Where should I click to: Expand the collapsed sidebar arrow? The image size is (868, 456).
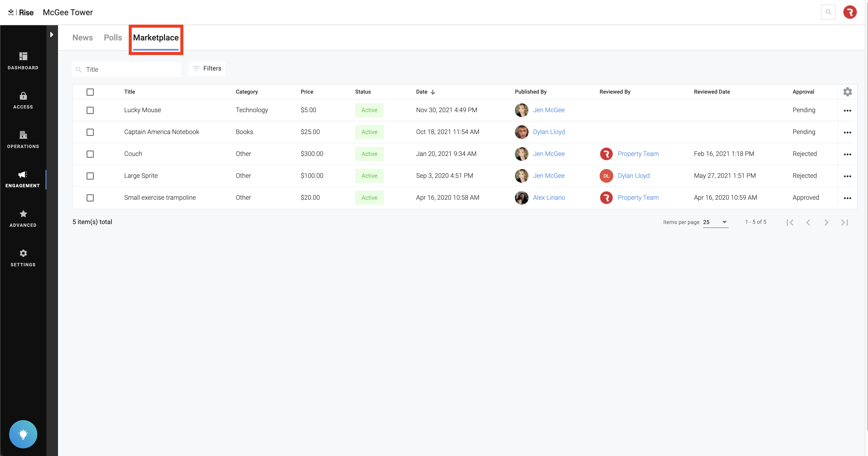(x=52, y=34)
